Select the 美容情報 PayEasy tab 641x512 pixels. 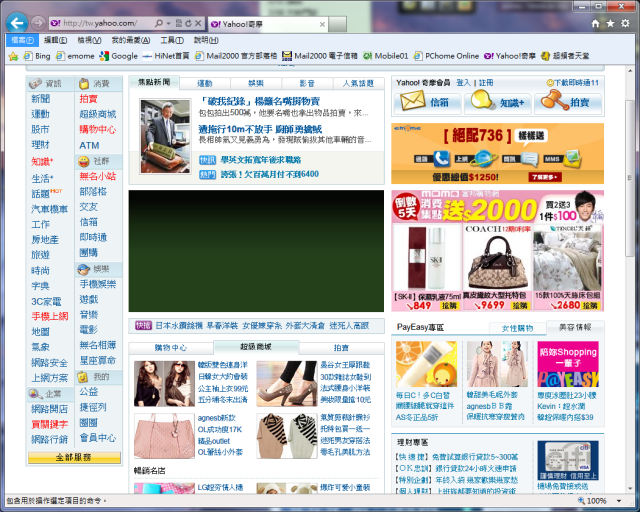[575, 327]
